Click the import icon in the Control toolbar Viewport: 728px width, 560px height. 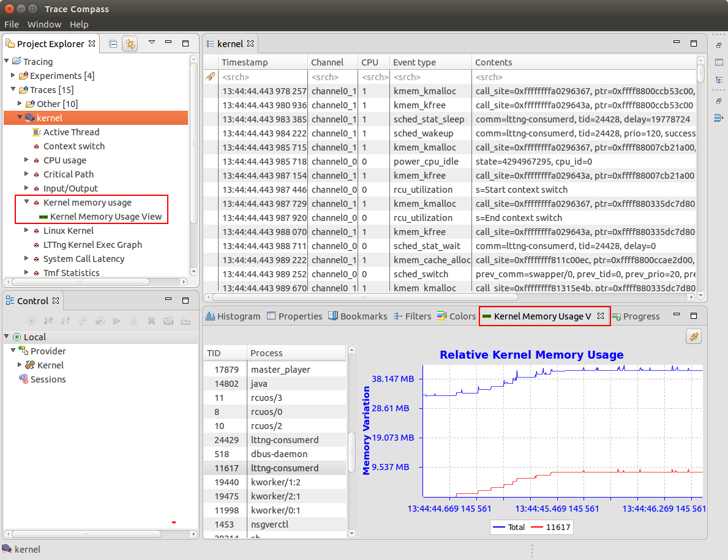pyautogui.click(x=185, y=321)
